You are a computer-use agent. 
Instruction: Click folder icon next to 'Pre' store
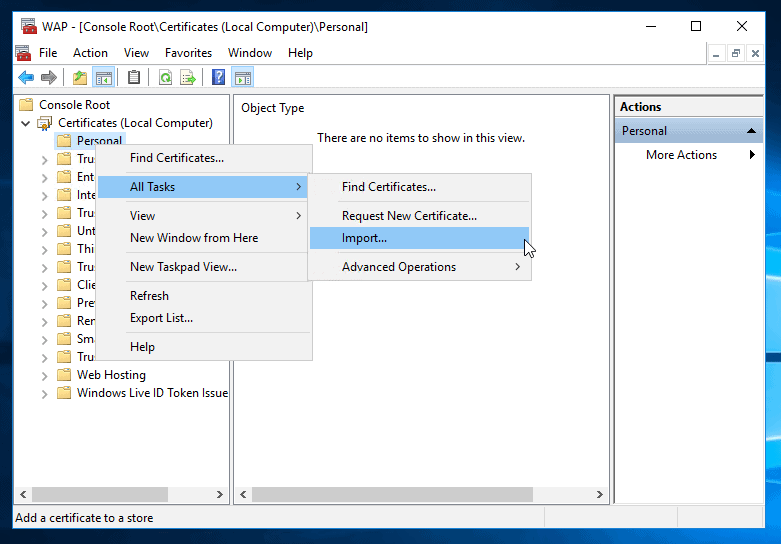click(x=64, y=302)
